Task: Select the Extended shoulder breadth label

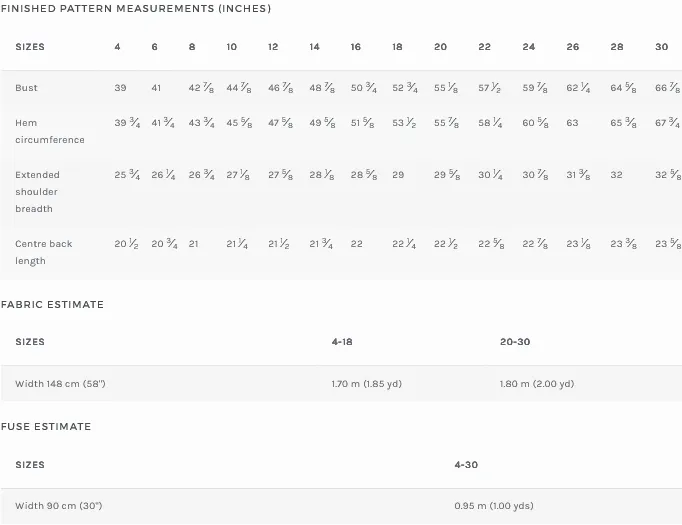Action: click(37, 192)
